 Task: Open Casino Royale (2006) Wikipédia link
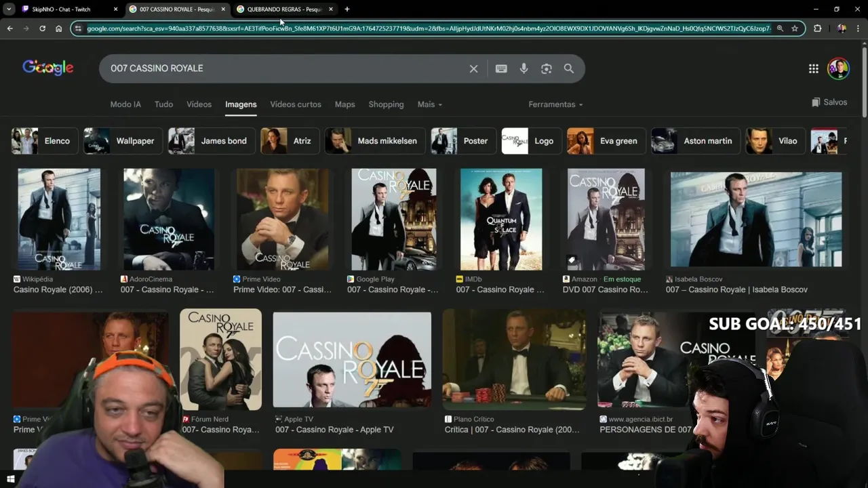58,289
